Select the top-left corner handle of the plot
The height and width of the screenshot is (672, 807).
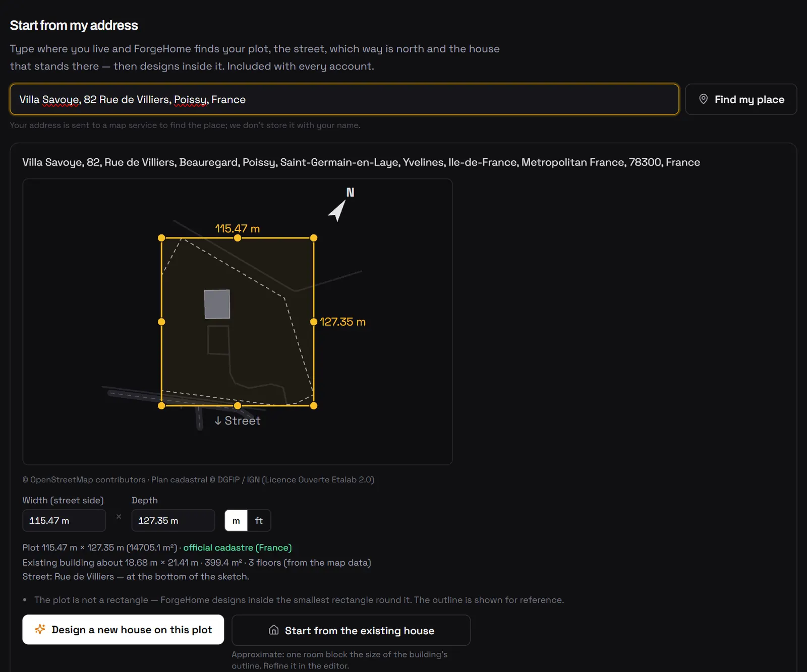click(x=161, y=238)
